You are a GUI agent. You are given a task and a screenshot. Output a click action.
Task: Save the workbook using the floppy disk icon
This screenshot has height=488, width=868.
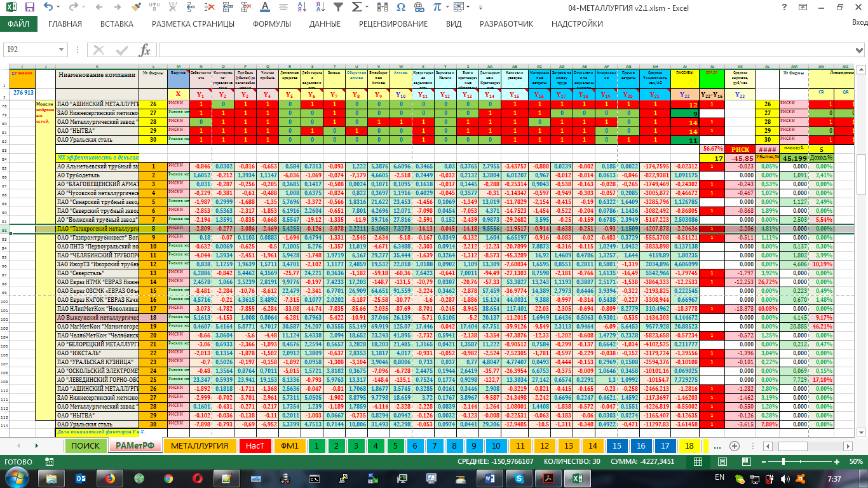coord(29,8)
